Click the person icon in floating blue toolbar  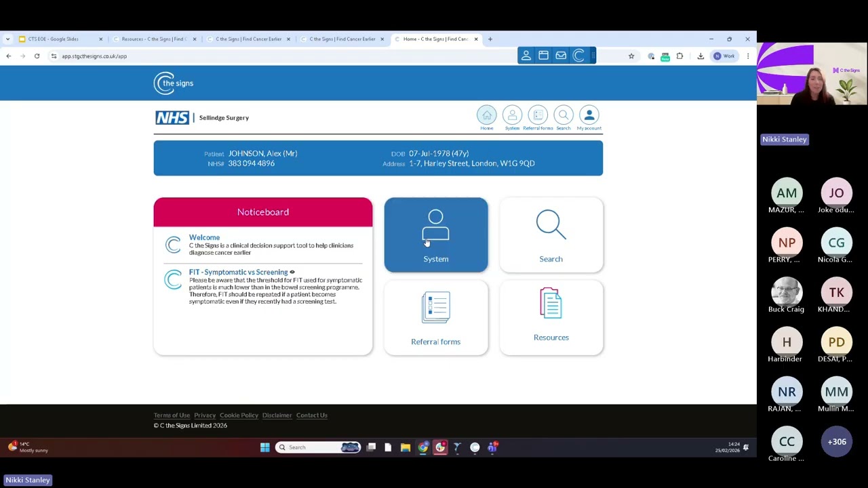526,56
